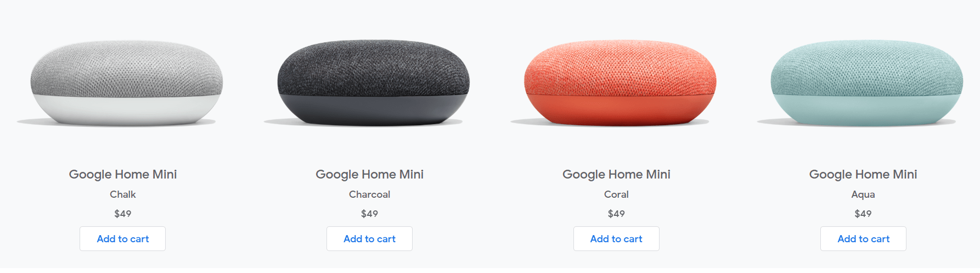This screenshot has width=980, height=273.
Task: Open the Chalk speaker product image
Action: pyautogui.click(x=122, y=83)
